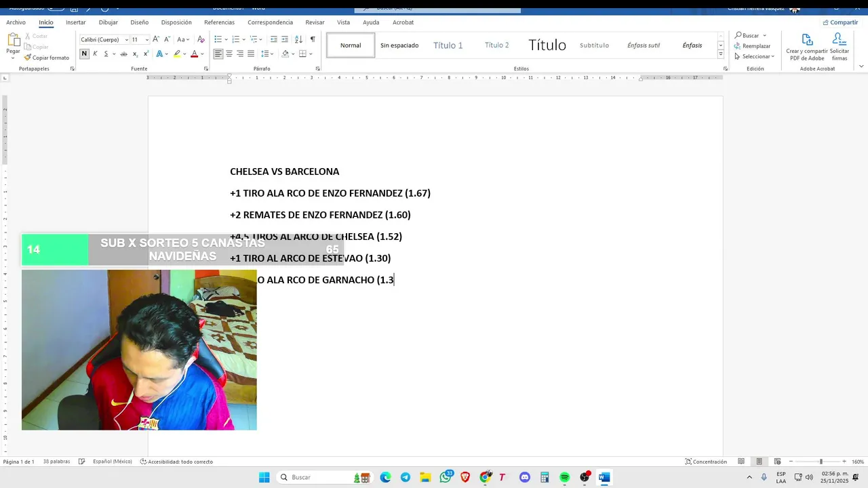Click the Reemplazar button
868x488 pixels.
pyautogui.click(x=752, y=46)
